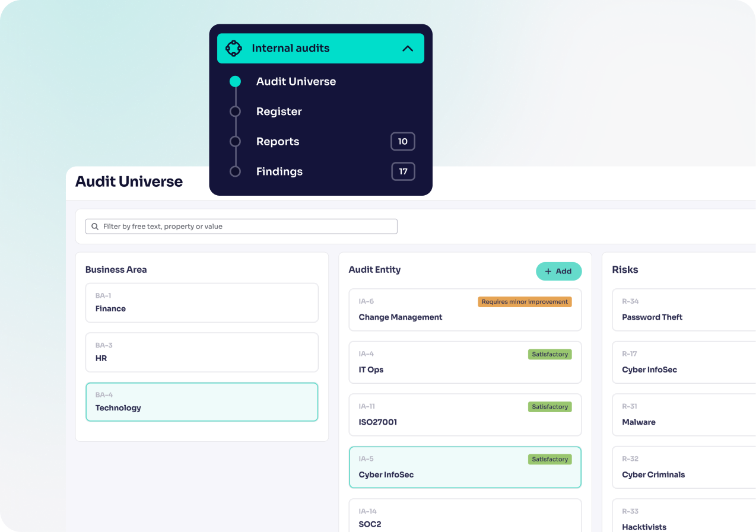The height and width of the screenshot is (532, 756).
Task: Expand the BA-4 Technology card
Action: pos(202,402)
